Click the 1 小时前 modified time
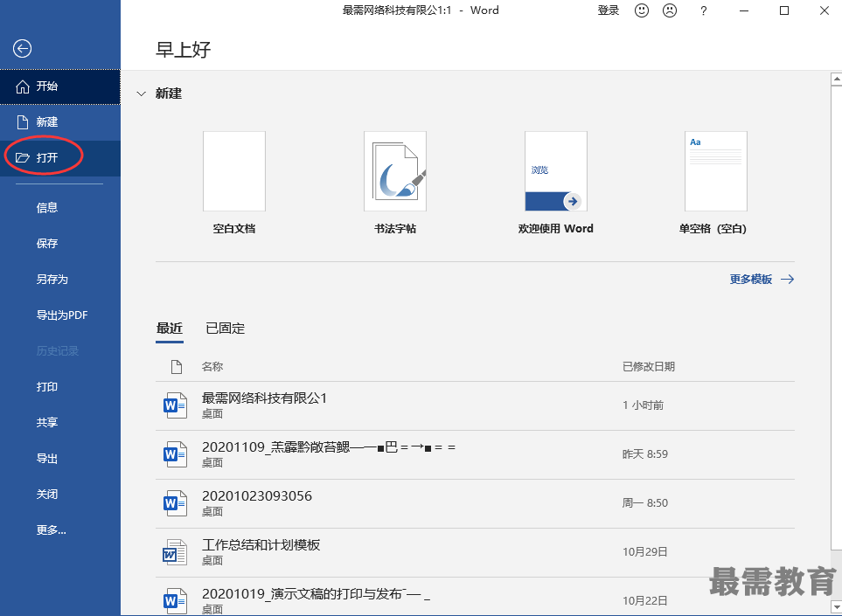This screenshot has width=842, height=616. [x=644, y=405]
